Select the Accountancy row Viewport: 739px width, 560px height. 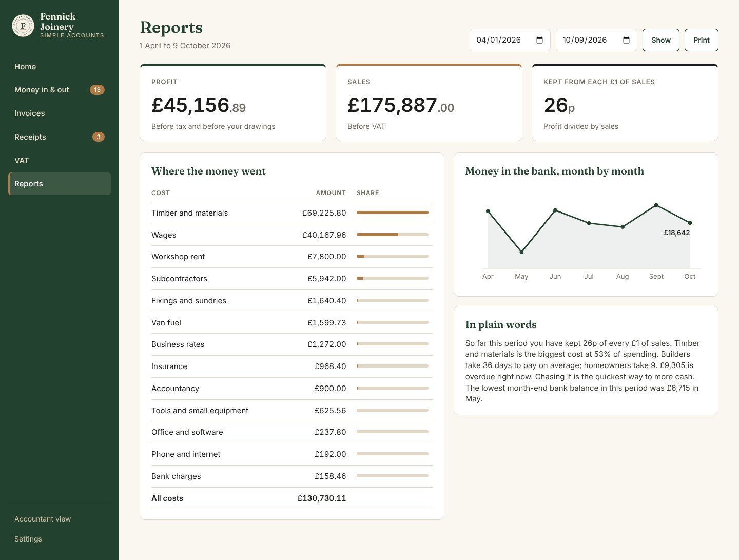tap(292, 389)
